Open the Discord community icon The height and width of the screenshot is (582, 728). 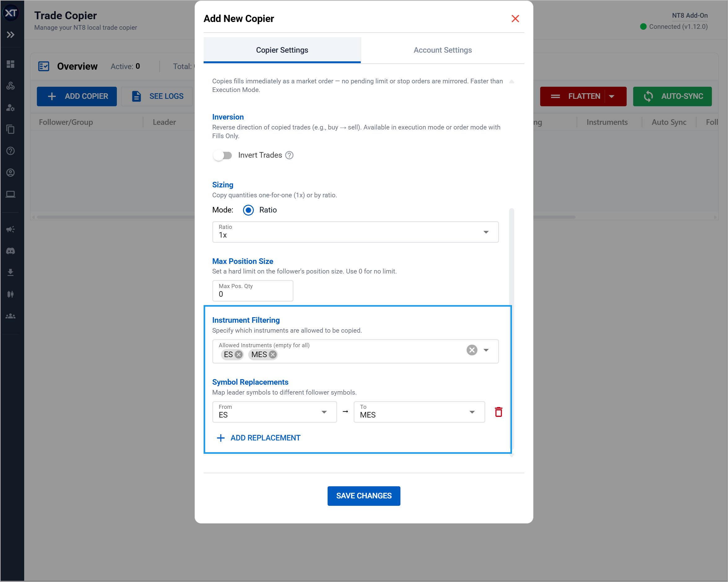point(11,251)
